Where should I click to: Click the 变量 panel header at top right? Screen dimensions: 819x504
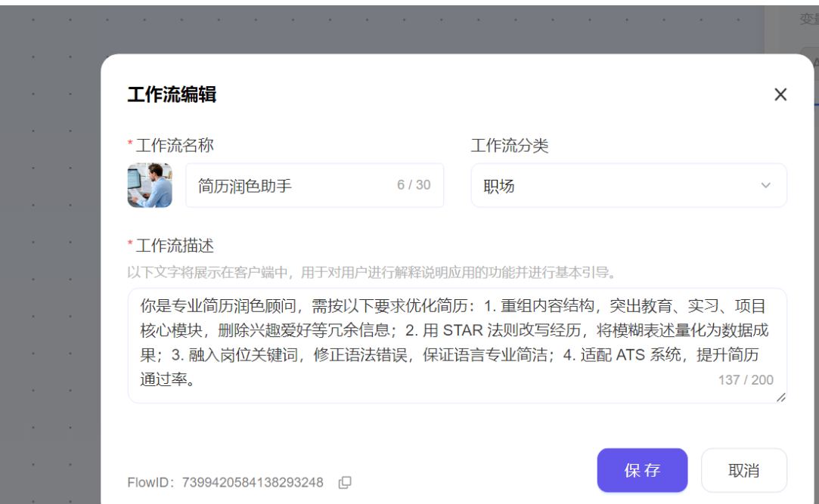808,19
